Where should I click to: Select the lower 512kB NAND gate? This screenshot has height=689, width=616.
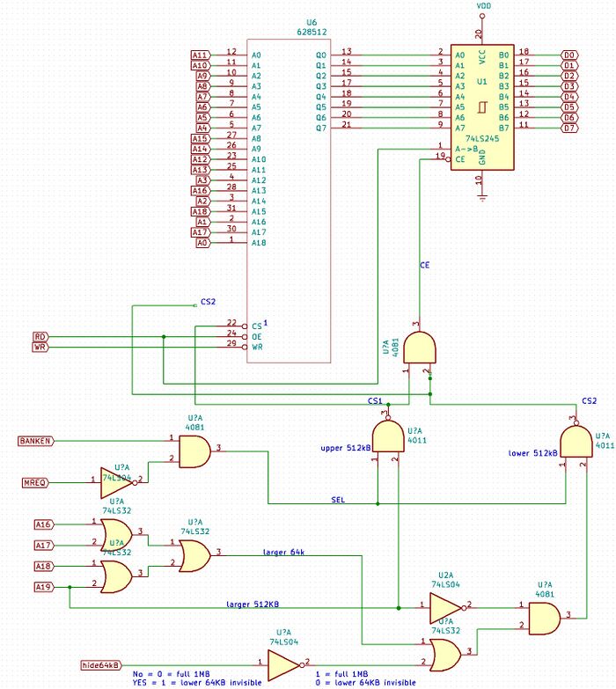tap(576, 442)
